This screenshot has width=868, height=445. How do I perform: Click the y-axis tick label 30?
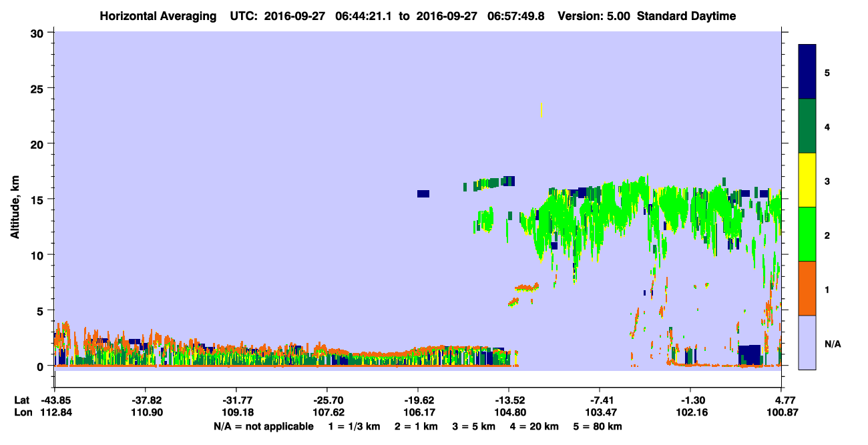(x=39, y=33)
